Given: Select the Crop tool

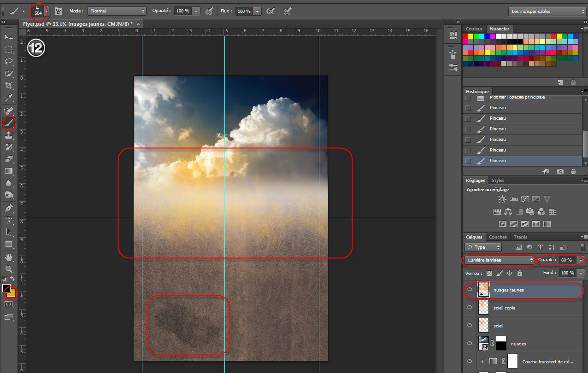Looking at the screenshot, I should [9, 86].
